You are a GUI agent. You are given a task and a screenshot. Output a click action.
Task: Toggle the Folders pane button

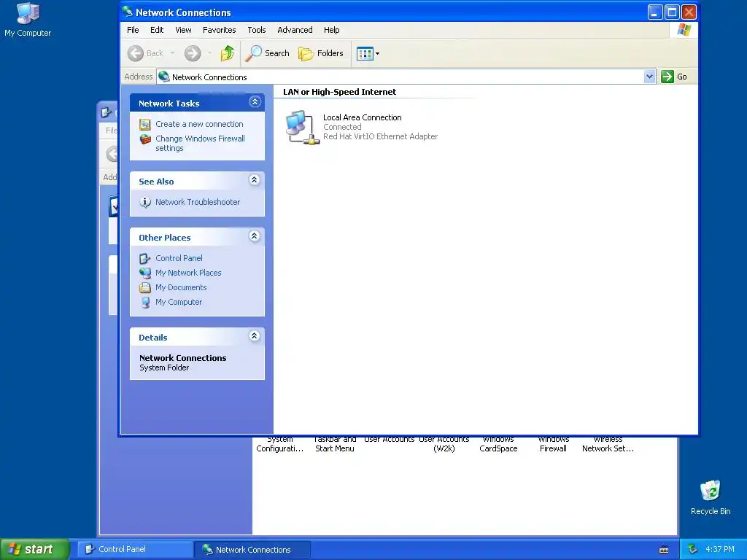tap(321, 53)
